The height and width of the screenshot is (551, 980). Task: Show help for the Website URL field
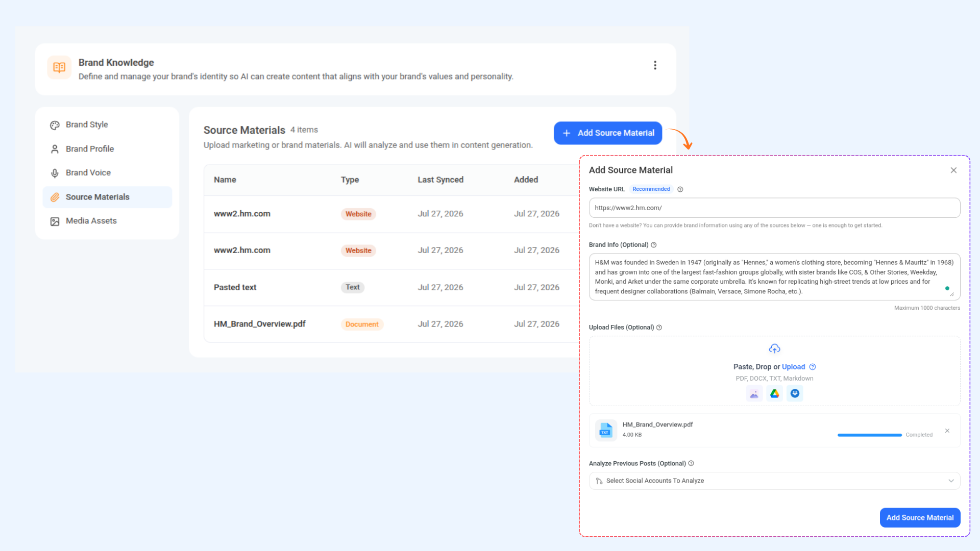[680, 189]
